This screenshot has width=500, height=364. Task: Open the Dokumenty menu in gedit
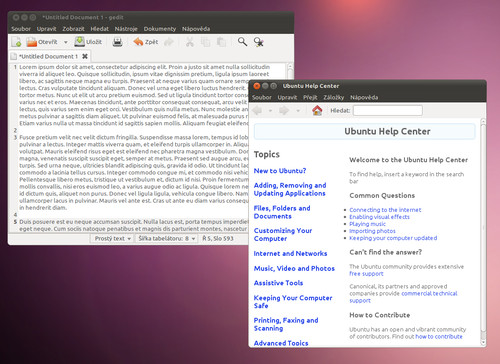tap(160, 29)
